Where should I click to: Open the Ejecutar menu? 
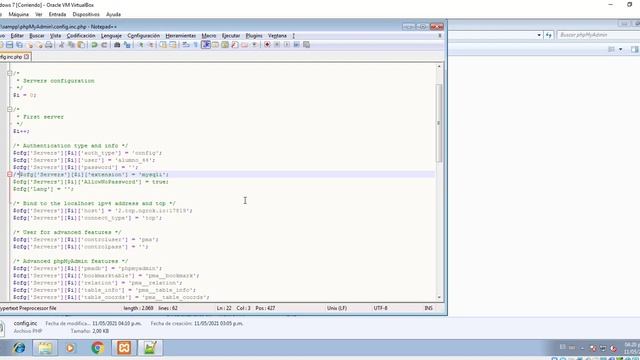(x=231, y=36)
